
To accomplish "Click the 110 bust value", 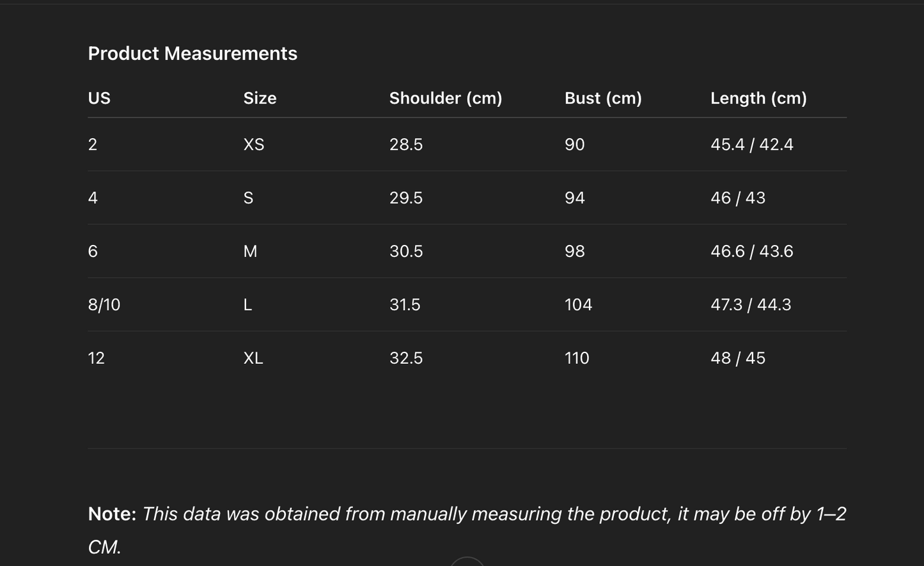I will coord(577,358).
